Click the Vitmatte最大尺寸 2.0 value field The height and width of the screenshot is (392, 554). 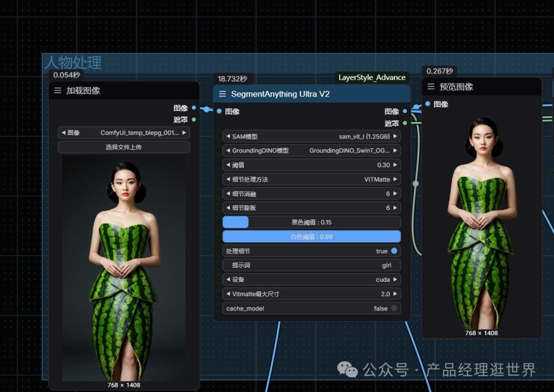coord(312,293)
